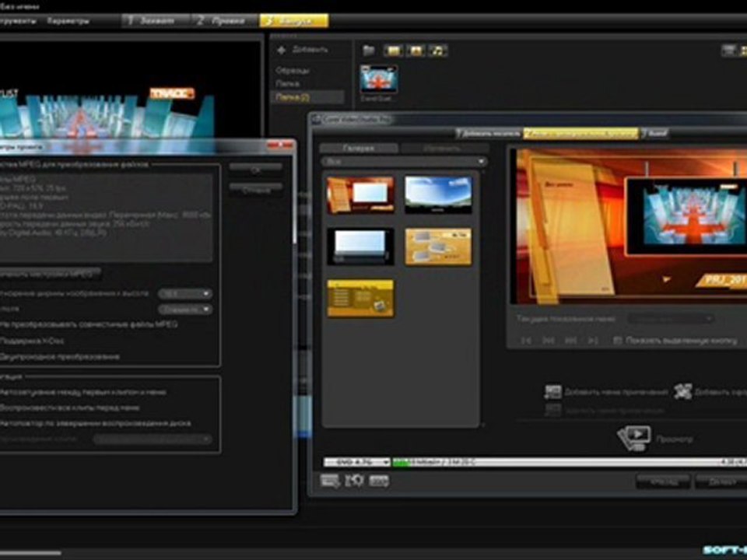Image resolution: width=747 pixels, height=560 pixels.
Task: Open the middle project options icon at dialog bottom
Action: pos(355,481)
